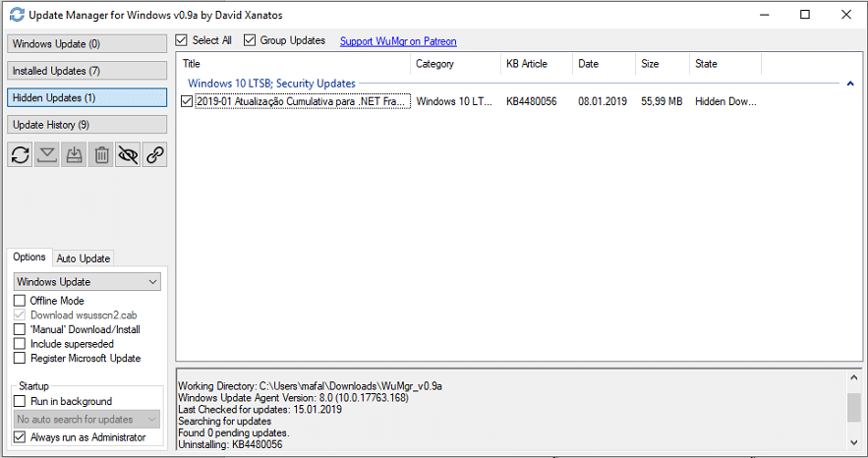Toggle the Group Updates checkbox
Screen dimensions: 868x458
250,40
